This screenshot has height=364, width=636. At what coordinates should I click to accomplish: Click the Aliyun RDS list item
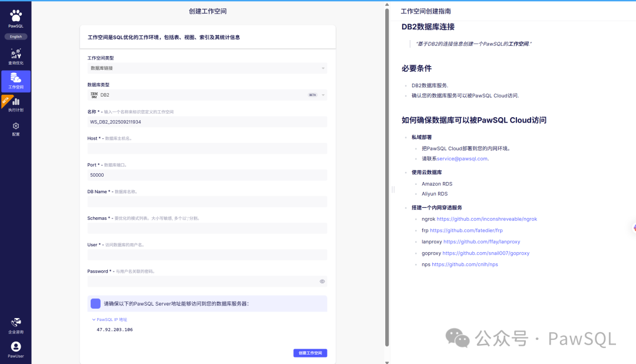point(435,194)
